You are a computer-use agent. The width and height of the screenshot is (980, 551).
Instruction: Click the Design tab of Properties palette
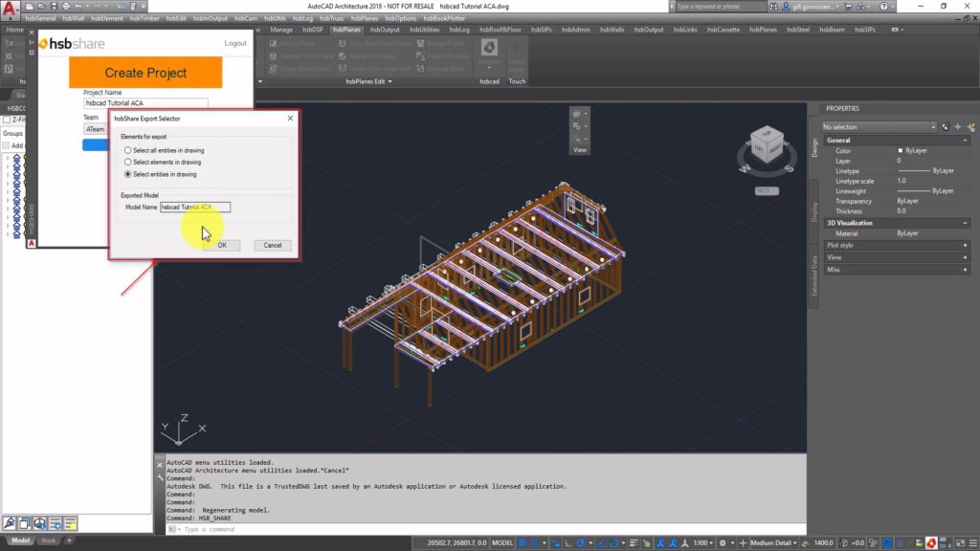(x=814, y=147)
